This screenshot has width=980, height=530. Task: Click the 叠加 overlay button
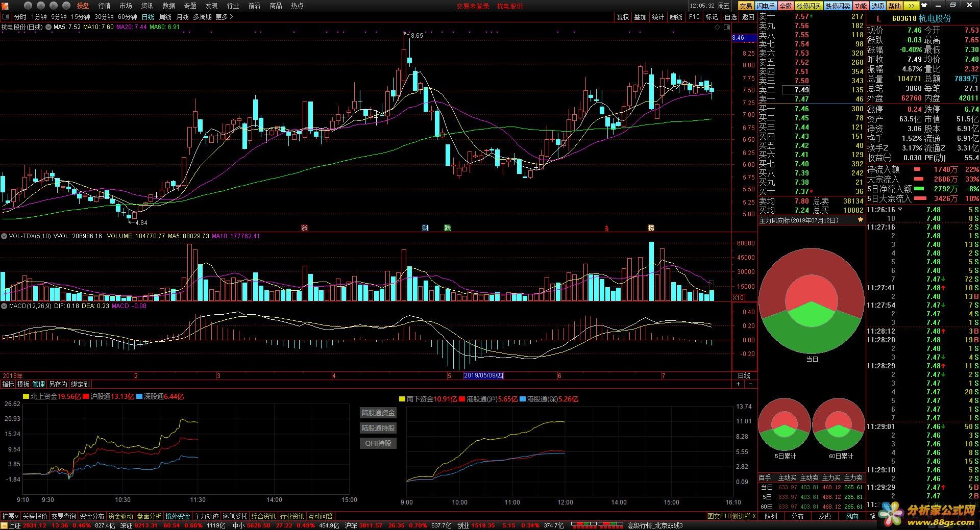(640, 17)
